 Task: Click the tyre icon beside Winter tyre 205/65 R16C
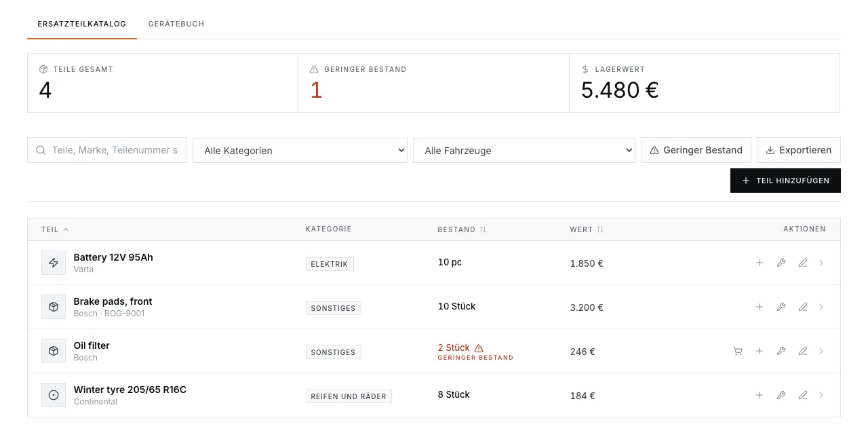pos(54,395)
